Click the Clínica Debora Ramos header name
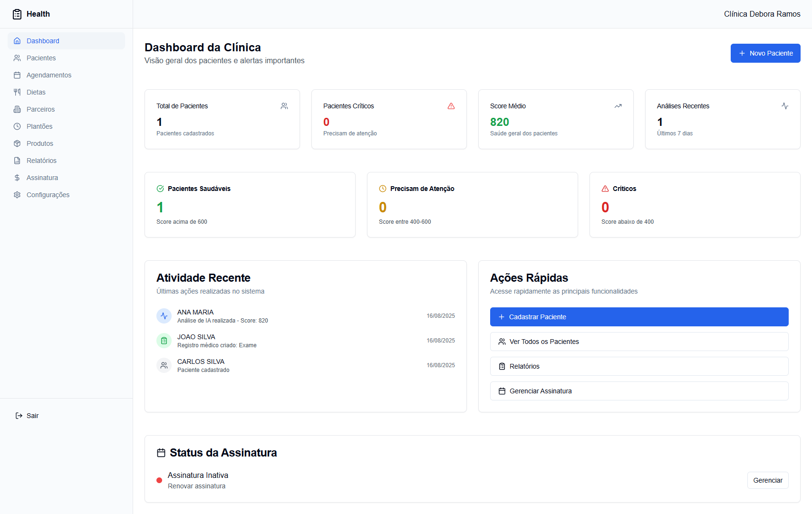The width and height of the screenshot is (812, 514). [x=762, y=14]
